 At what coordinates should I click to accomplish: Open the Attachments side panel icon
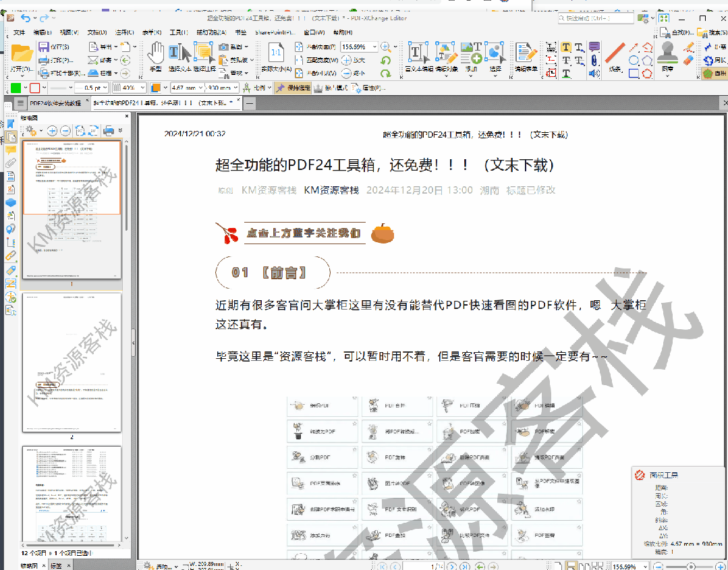click(x=10, y=163)
